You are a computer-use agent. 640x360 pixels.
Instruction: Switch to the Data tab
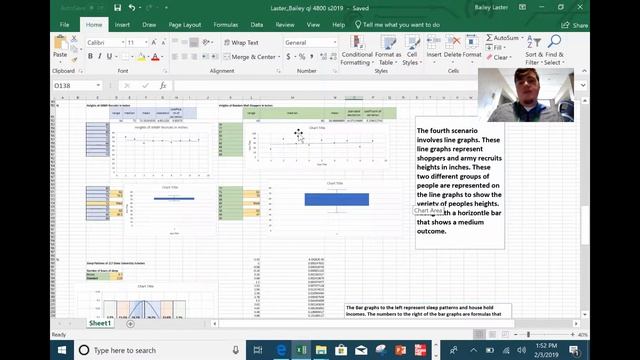pos(256,24)
